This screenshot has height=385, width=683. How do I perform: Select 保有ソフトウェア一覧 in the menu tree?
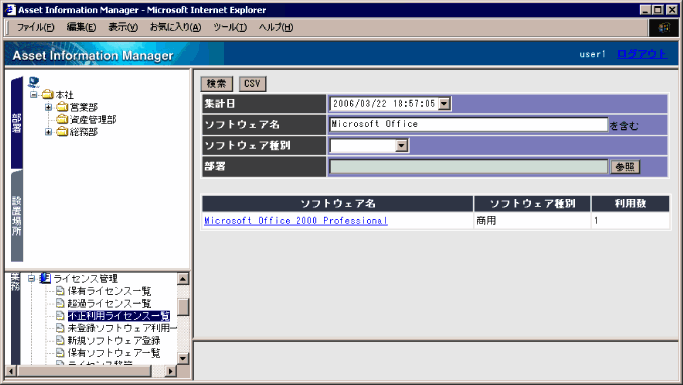[114, 353]
